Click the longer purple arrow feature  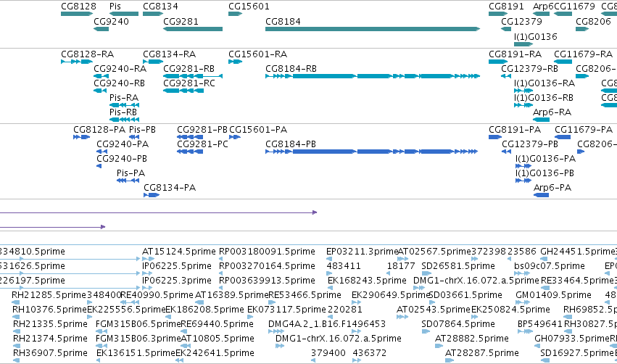point(158,212)
